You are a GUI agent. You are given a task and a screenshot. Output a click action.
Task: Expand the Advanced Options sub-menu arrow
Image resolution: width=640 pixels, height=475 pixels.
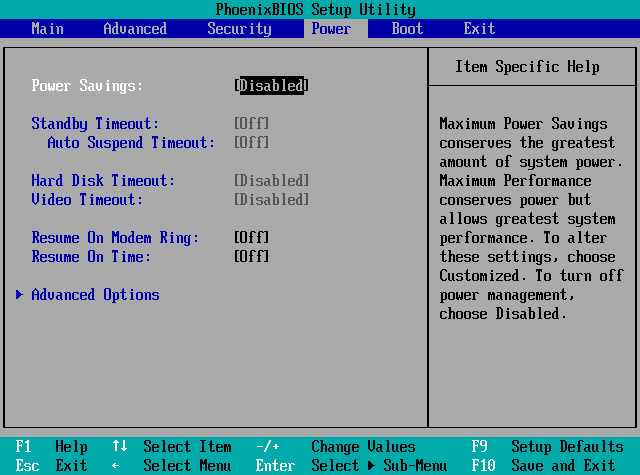(x=19, y=295)
